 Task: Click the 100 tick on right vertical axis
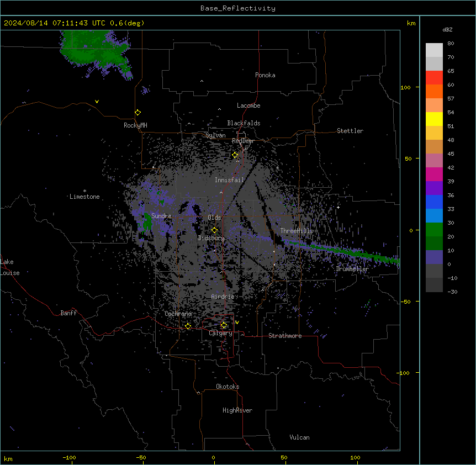click(x=405, y=87)
